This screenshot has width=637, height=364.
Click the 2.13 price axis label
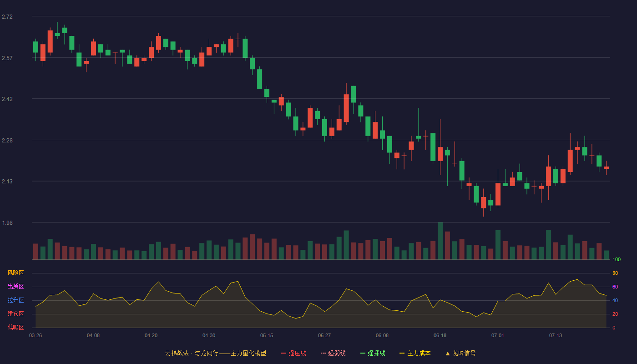[7, 182]
